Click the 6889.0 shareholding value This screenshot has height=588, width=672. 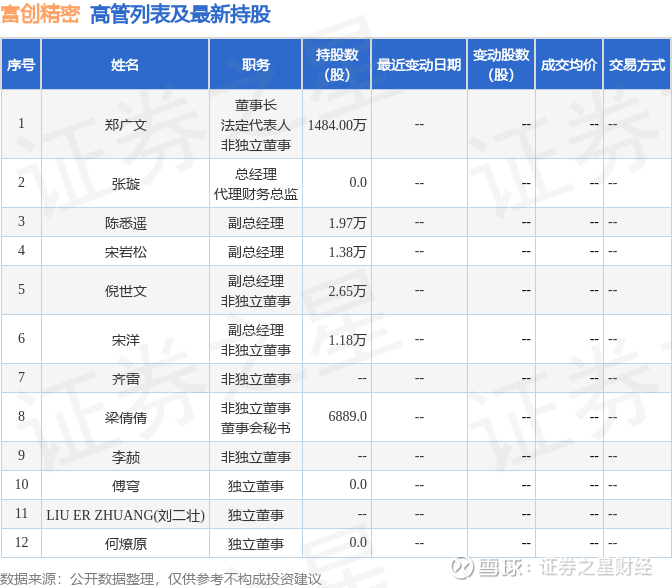(347, 416)
